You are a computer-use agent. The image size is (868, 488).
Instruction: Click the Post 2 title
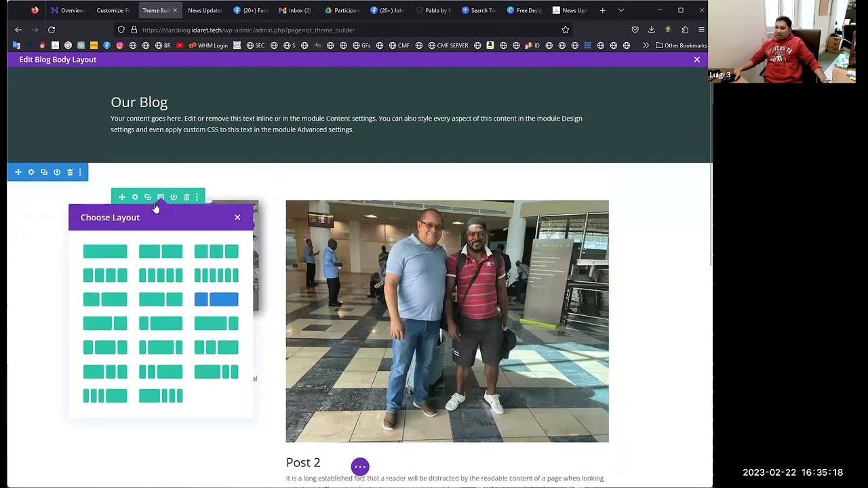pyautogui.click(x=303, y=462)
